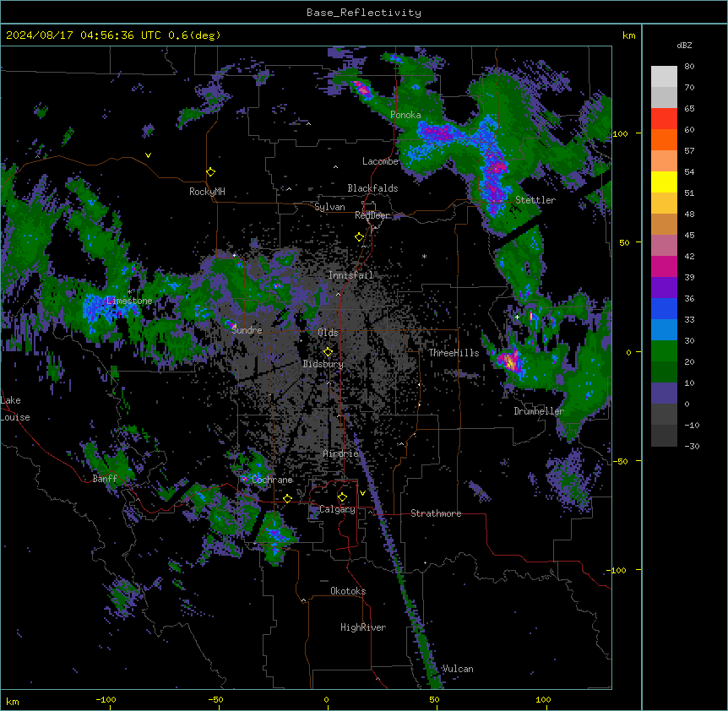Click the Calgary city label
The width and height of the screenshot is (728, 711).
coord(338,509)
